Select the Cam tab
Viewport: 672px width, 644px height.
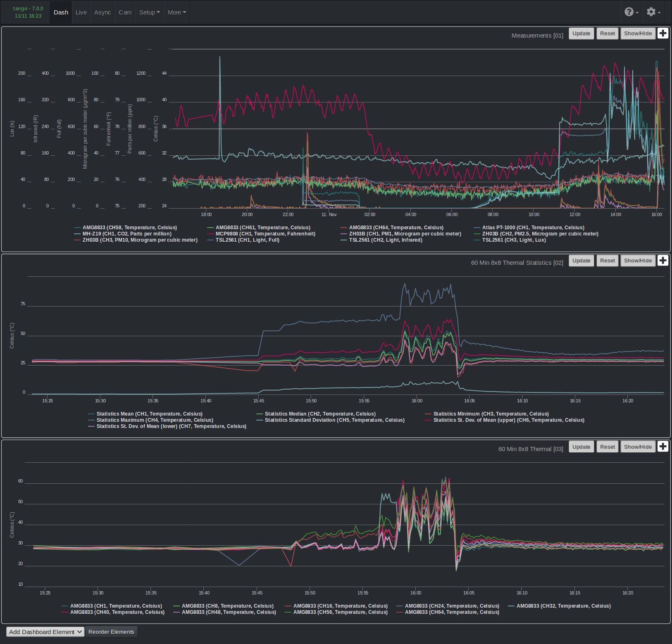pos(125,12)
